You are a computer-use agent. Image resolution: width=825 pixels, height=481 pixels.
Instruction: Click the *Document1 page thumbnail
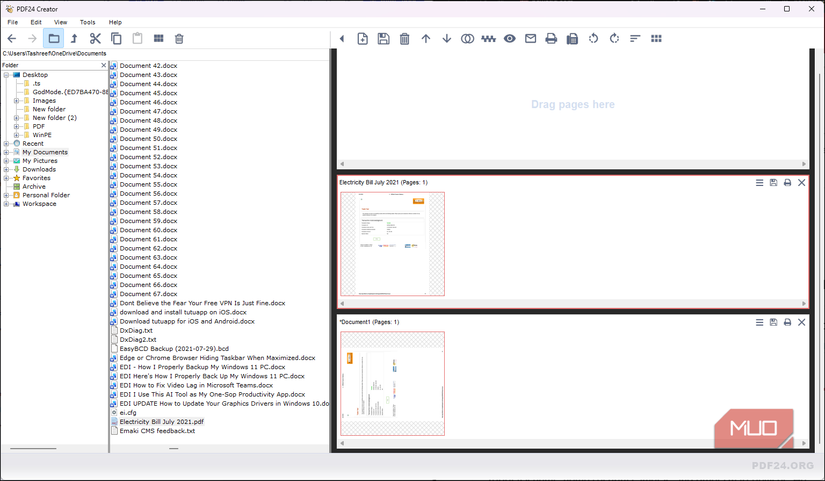click(393, 384)
